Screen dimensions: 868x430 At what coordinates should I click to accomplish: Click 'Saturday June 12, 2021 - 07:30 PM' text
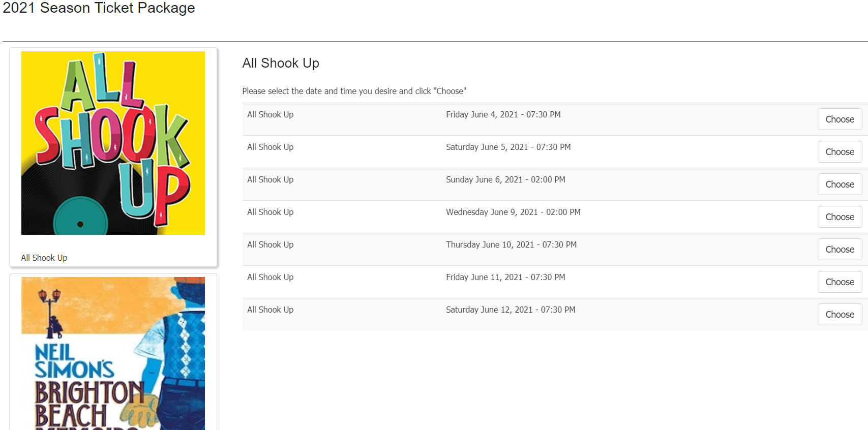(511, 310)
